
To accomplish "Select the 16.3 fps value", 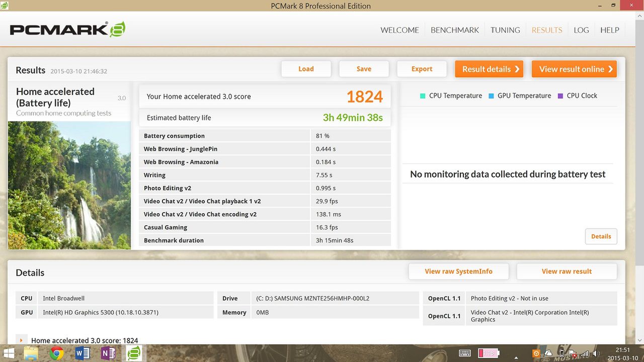I will (327, 227).
